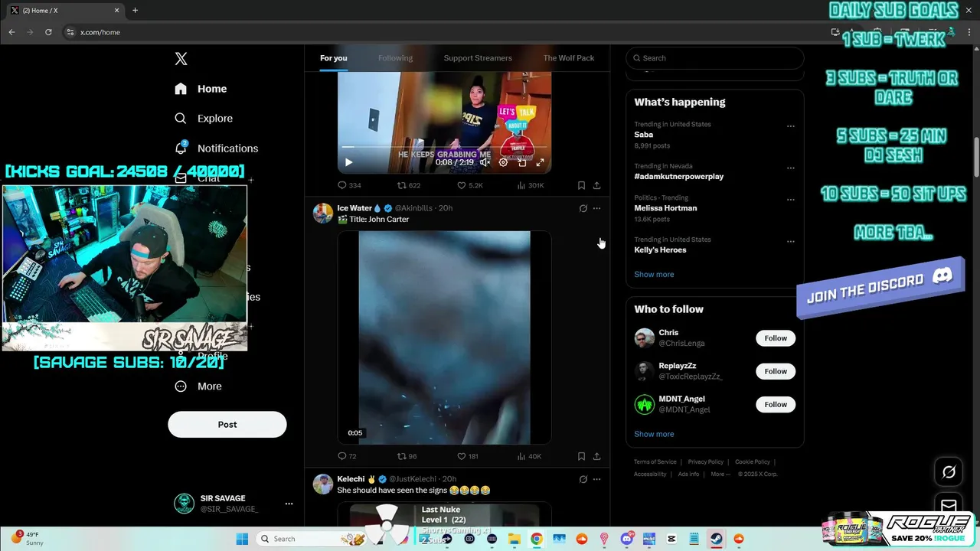Follow MDNT_Angel
The height and width of the screenshot is (551, 980).
[x=776, y=404]
